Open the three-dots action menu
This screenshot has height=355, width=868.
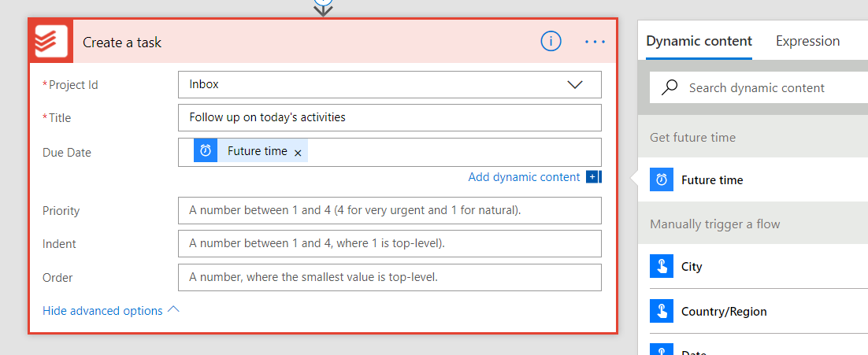[x=595, y=42]
